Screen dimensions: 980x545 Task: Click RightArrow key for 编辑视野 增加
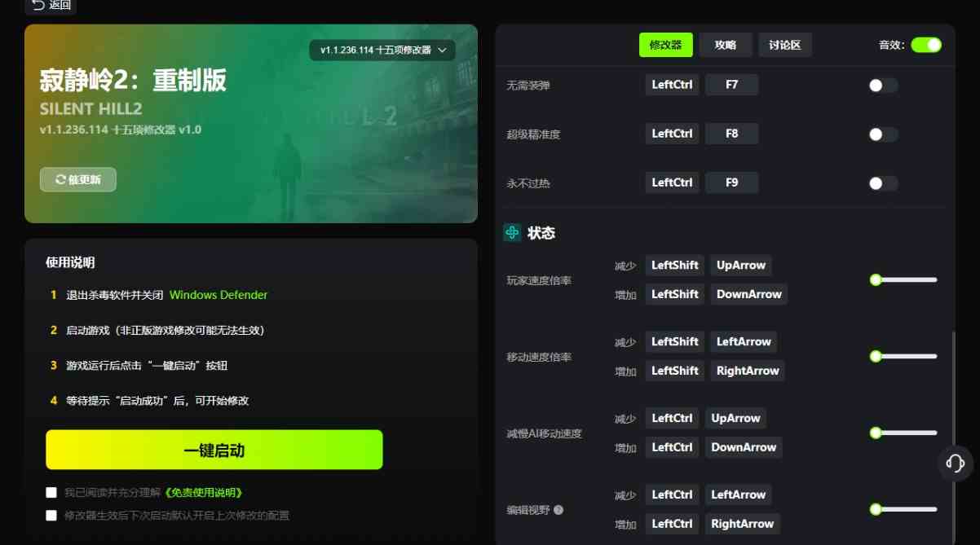[742, 524]
